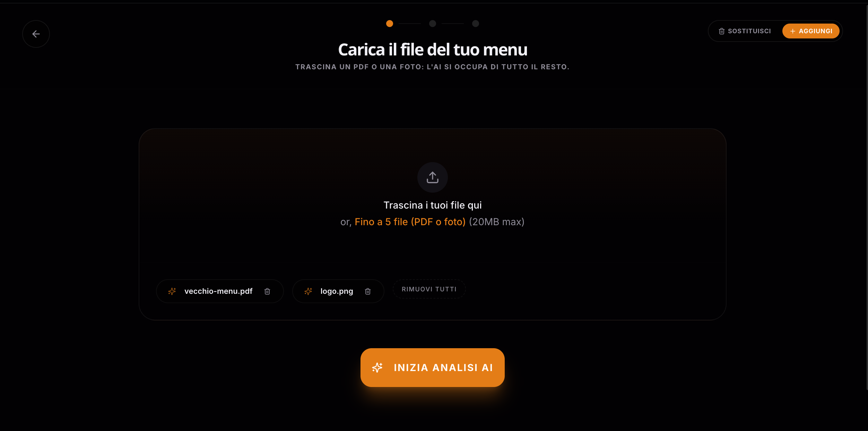Image resolution: width=868 pixels, height=431 pixels.
Task: Click the sparkle icon beside vecchio-menu.pdf
Action: tap(172, 291)
